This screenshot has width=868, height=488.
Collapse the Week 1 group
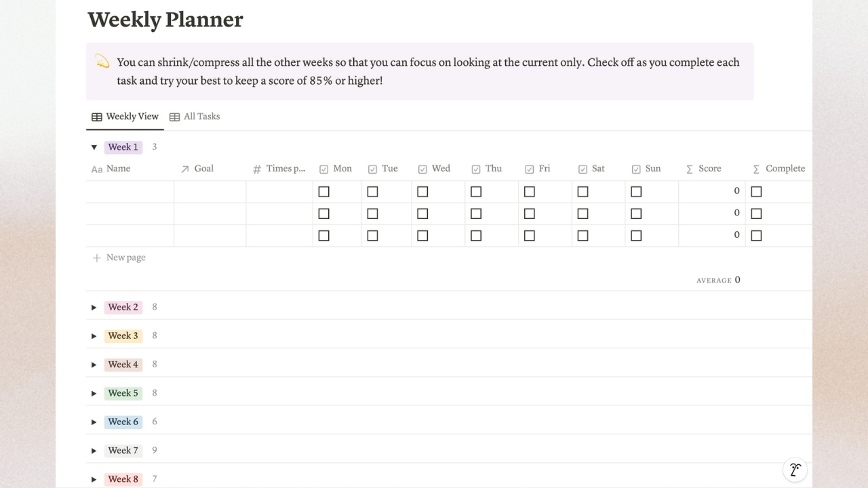pyautogui.click(x=94, y=147)
